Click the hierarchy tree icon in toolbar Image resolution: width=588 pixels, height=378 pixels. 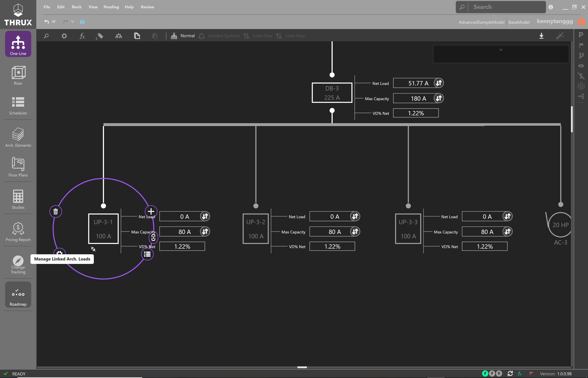pyautogui.click(x=119, y=36)
